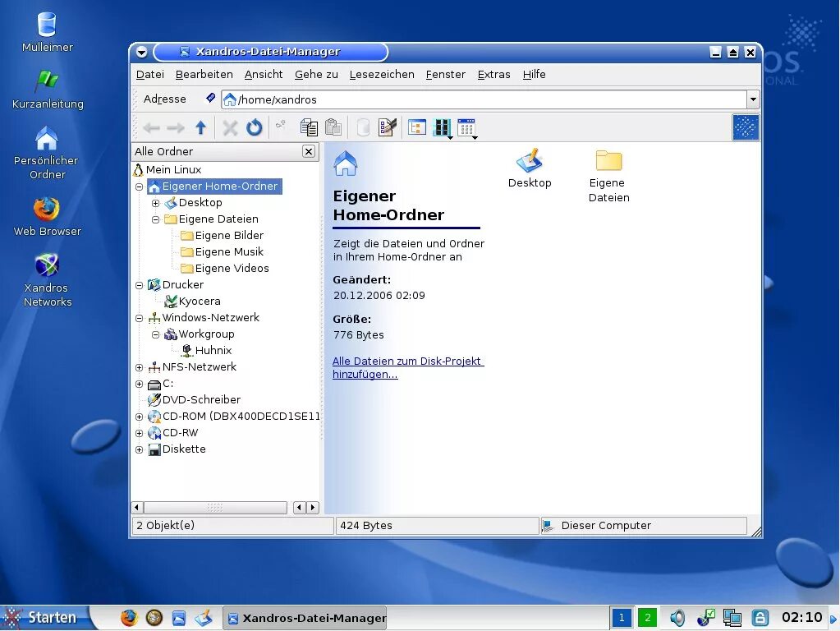Open the Datei menu
840x631 pixels.
(x=150, y=75)
